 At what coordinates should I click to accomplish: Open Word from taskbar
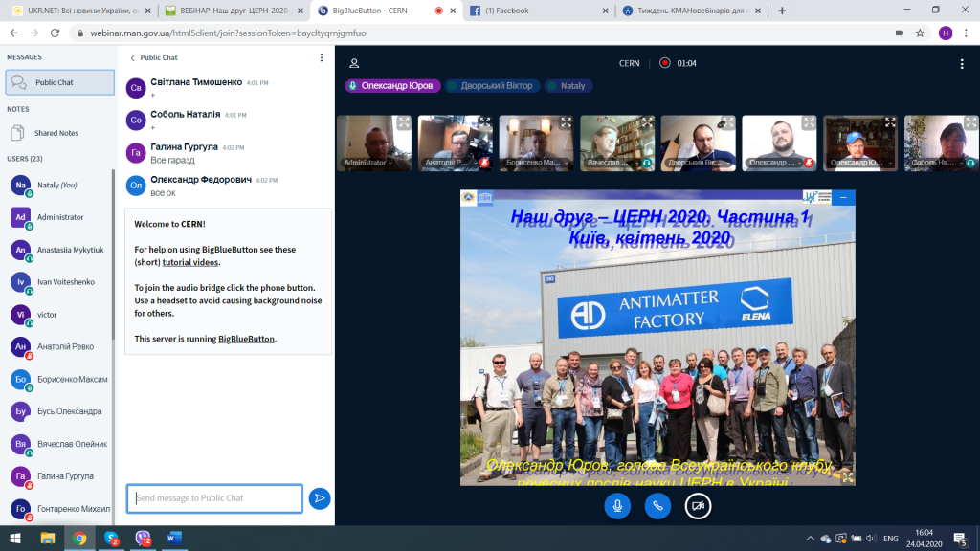pyautogui.click(x=174, y=538)
